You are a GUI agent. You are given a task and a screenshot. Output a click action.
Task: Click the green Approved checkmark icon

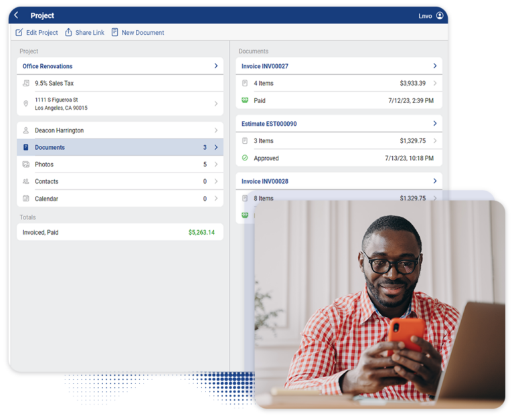click(x=245, y=158)
